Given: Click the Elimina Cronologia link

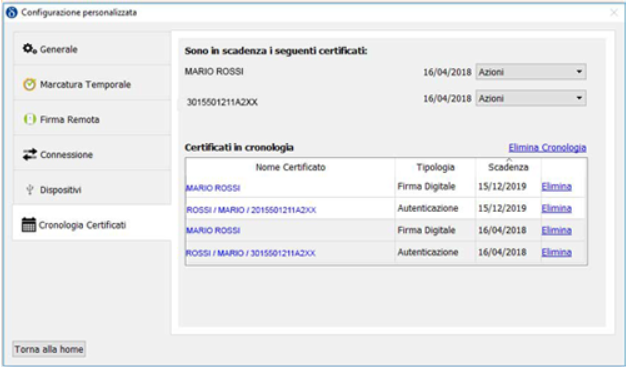Looking at the screenshot, I should (x=547, y=148).
